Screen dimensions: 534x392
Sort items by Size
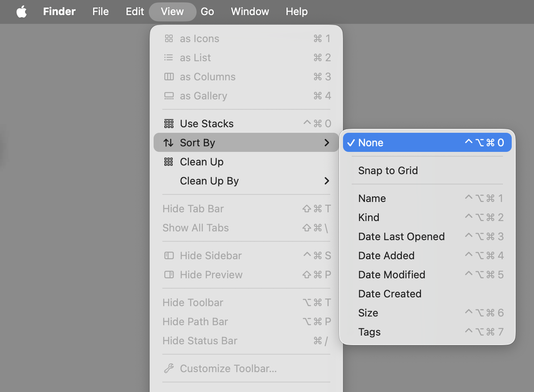368,313
